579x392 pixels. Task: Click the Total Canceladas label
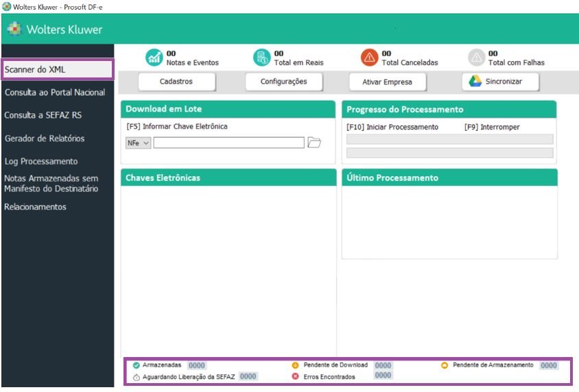pyautogui.click(x=410, y=62)
